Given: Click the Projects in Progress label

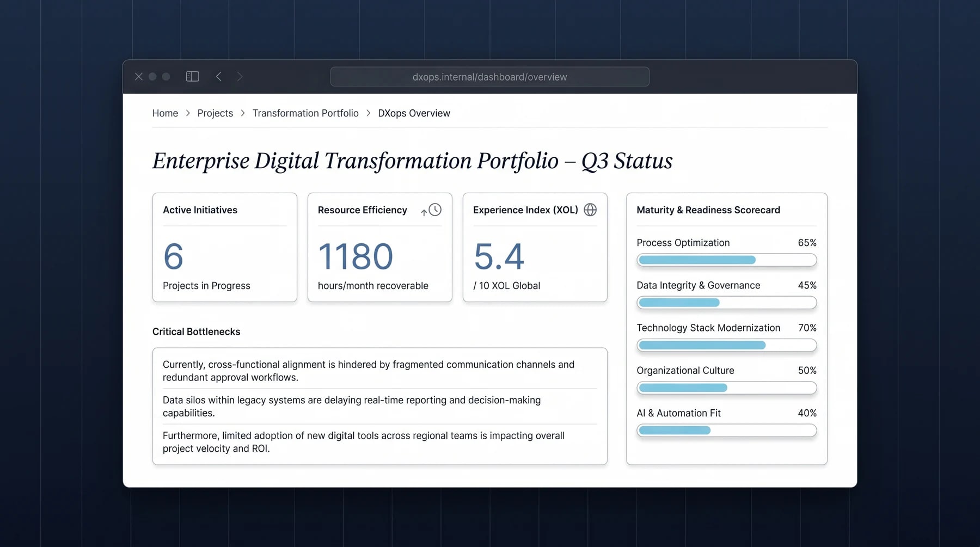Looking at the screenshot, I should 206,286.
